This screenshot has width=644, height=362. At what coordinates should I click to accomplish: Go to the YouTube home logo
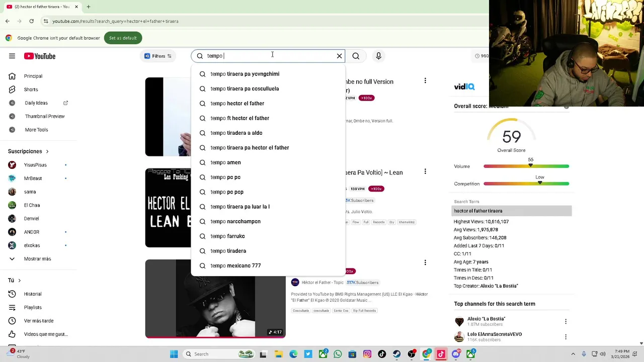[40, 56]
